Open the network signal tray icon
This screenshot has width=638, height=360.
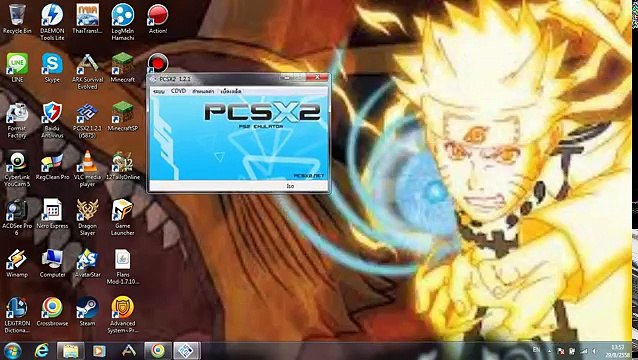point(584,351)
